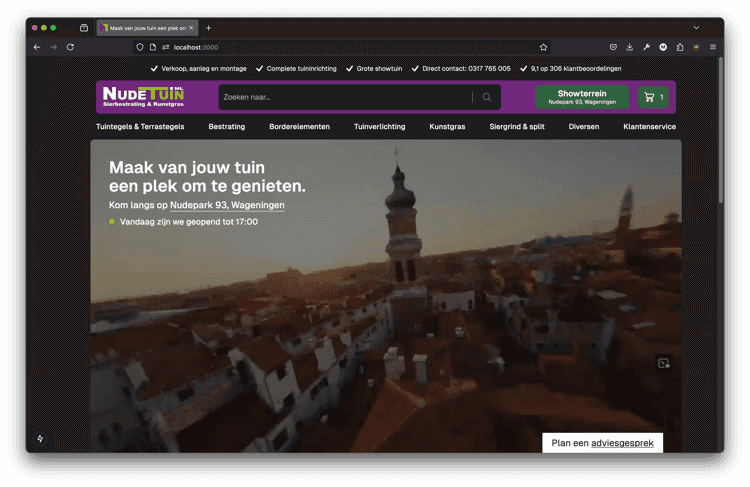
Task: Click the Plan een adviesgesprek button
Action: (602, 442)
